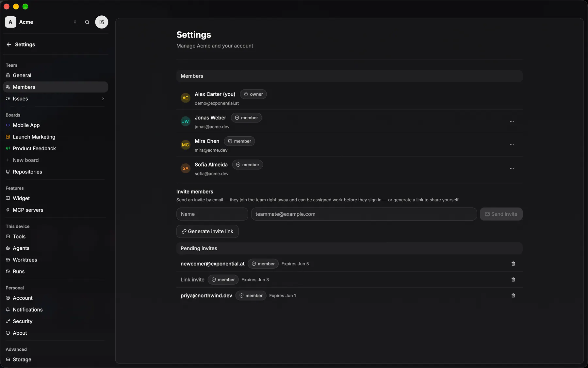
Task: Open Widget feature settings
Action: [56, 198]
